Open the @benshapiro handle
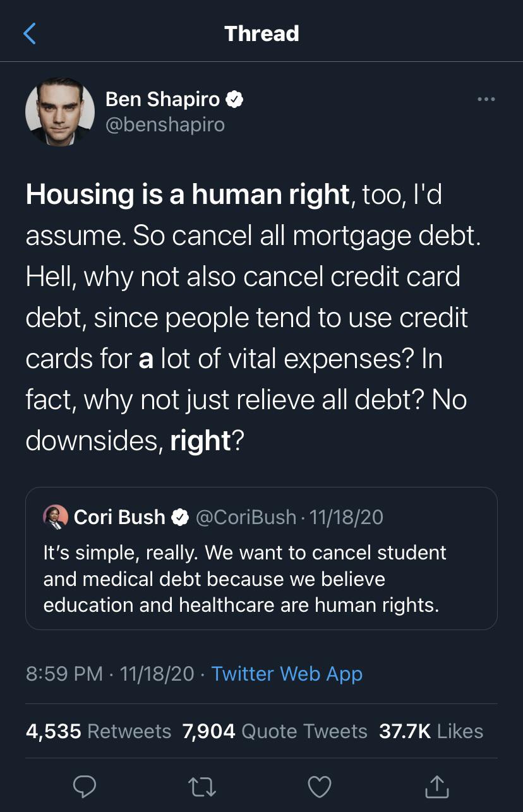523x812 pixels. tap(164, 124)
